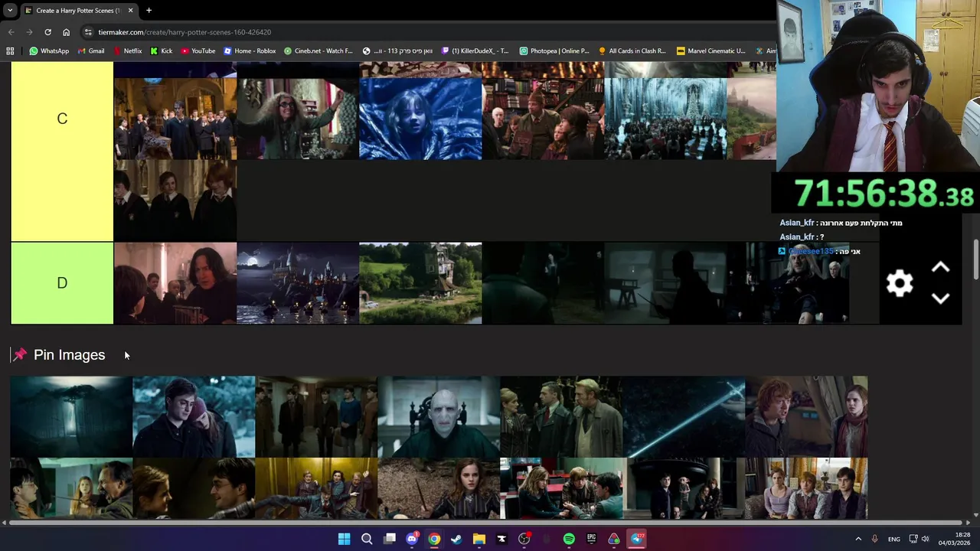
Task: Select the Voldemort thumbnail in unranked images
Action: [x=439, y=416]
